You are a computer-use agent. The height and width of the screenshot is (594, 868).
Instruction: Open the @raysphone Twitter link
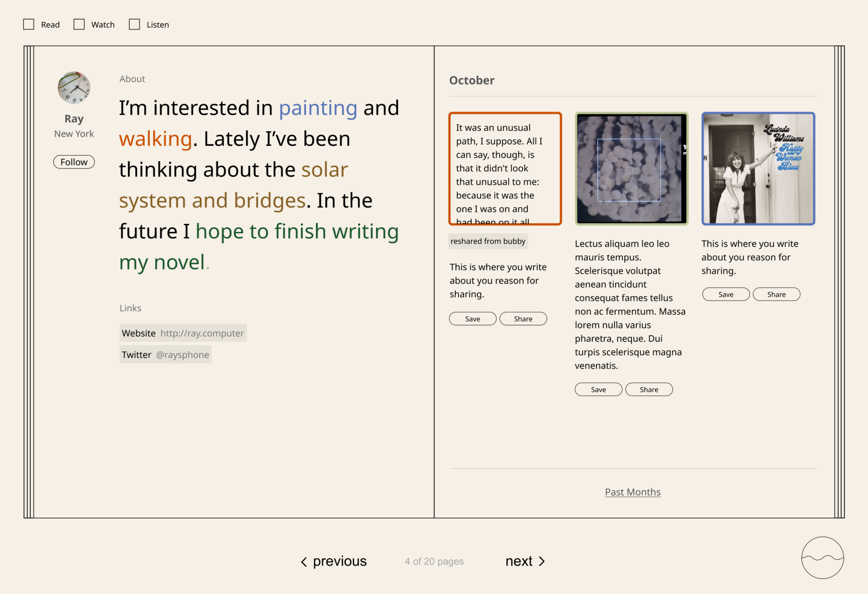182,355
